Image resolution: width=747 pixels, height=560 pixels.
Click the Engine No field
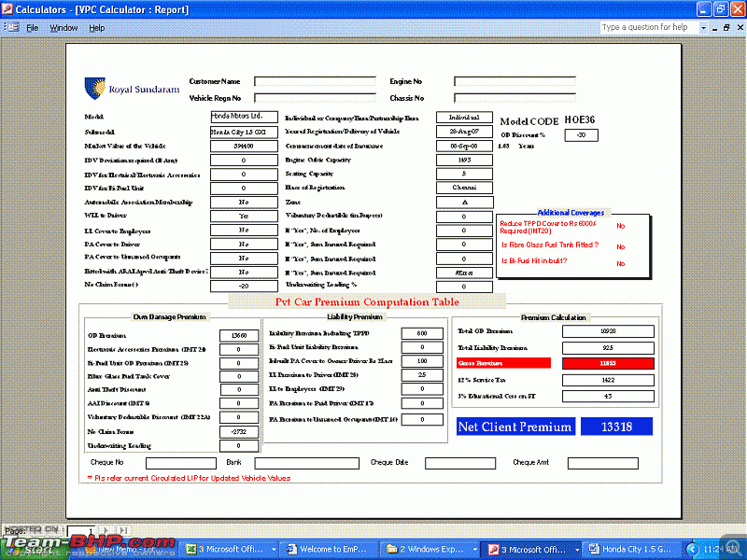point(515,81)
